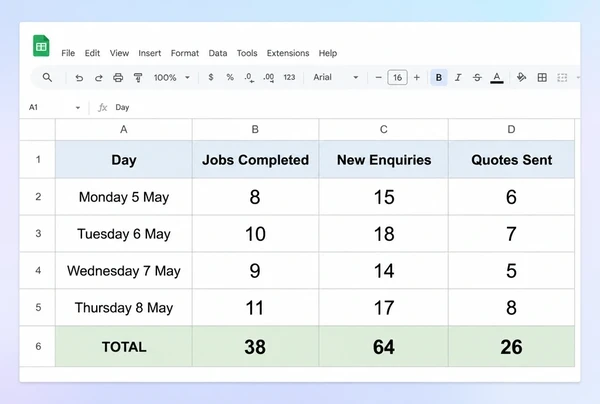Click the merge cells icon
This screenshot has width=600, height=404.
[x=562, y=78]
